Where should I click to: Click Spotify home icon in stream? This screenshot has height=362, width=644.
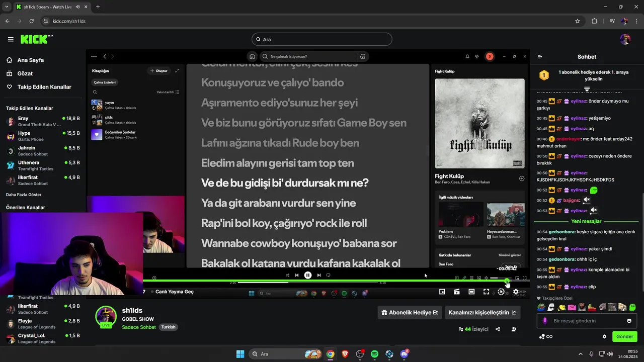tap(252, 56)
